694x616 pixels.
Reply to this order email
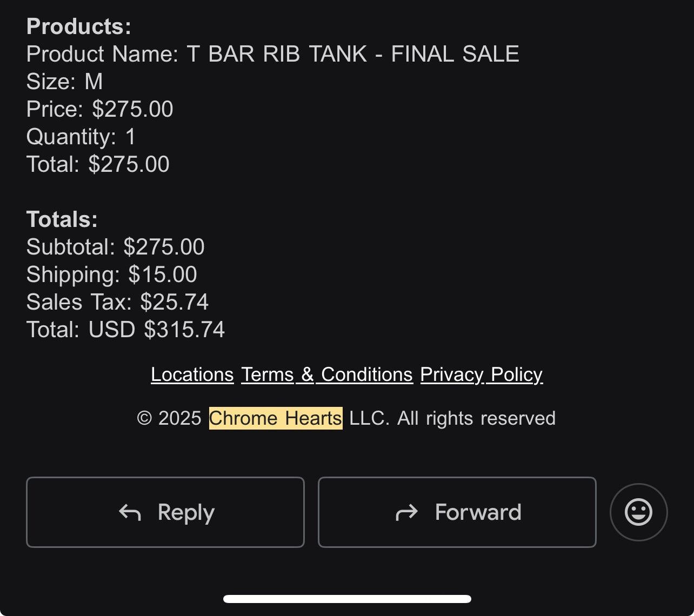[x=165, y=512]
